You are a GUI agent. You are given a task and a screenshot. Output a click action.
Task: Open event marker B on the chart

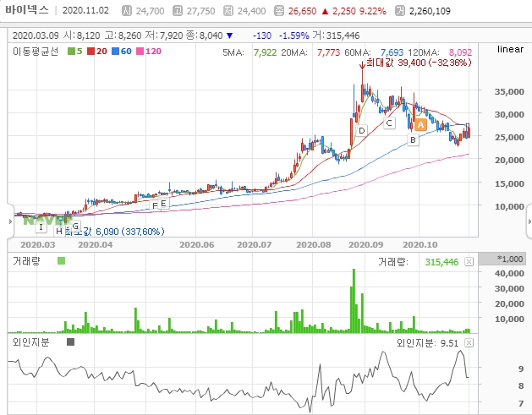click(413, 139)
